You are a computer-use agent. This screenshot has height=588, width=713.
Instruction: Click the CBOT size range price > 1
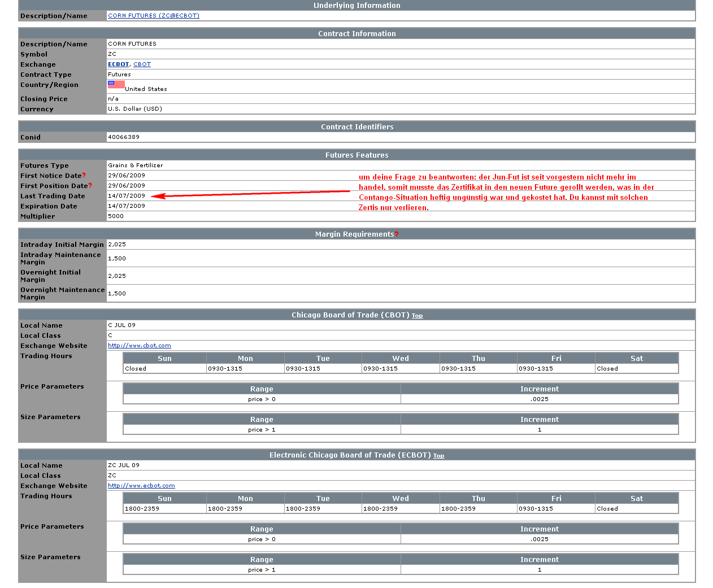coord(262,430)
